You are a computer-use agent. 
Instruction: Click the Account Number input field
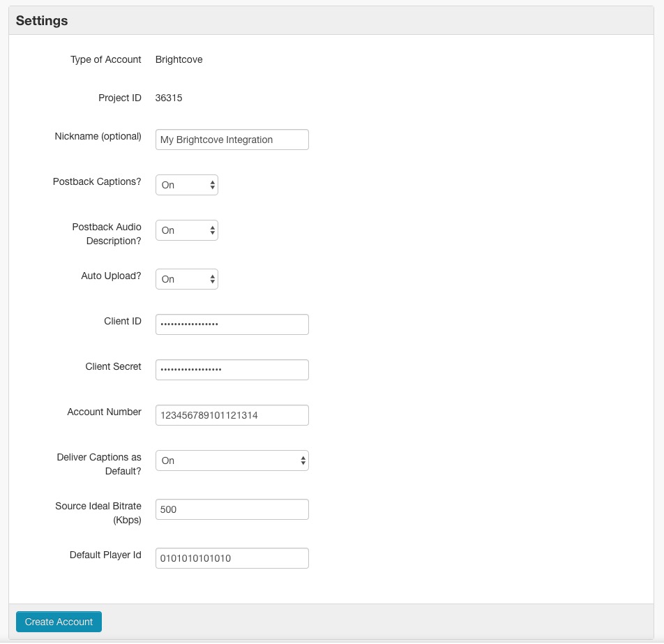232,414
